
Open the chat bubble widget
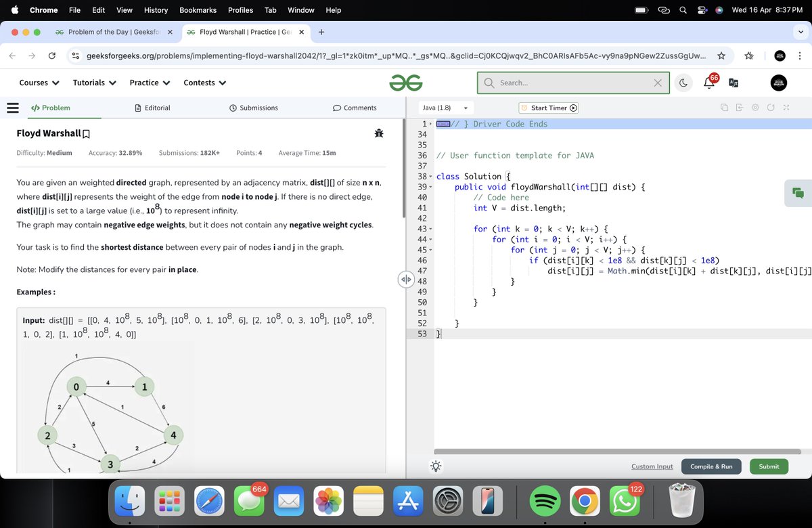[x=798, y=193]
